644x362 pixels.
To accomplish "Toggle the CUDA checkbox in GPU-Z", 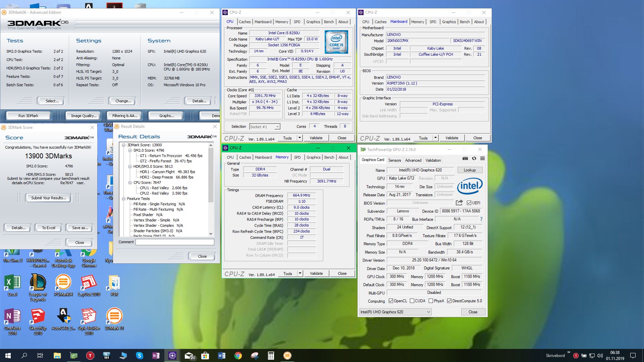I will pos(412,301).
